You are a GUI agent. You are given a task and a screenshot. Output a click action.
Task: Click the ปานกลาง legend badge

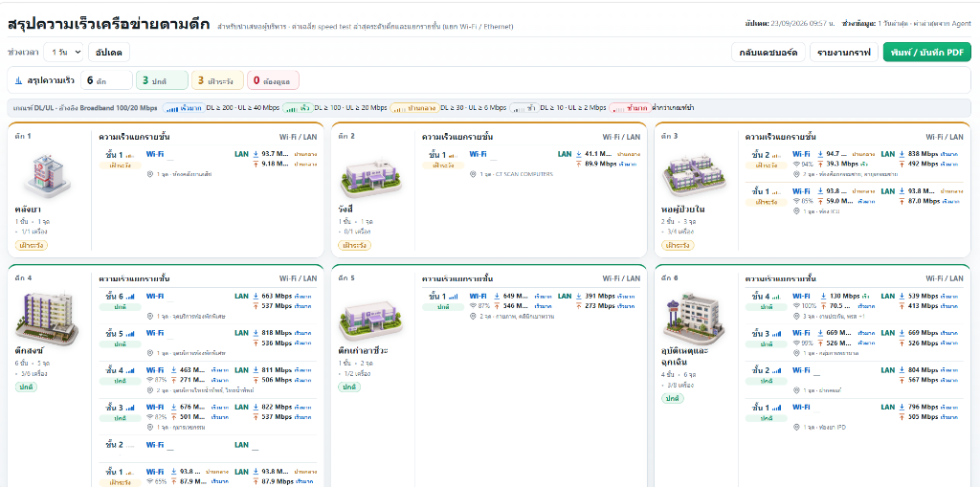point(415,108)
